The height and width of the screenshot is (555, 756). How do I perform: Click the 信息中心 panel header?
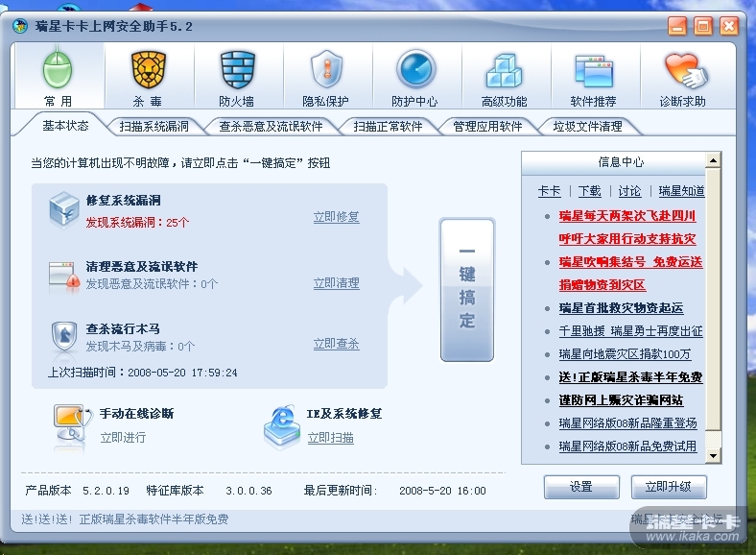pos(614,162)
